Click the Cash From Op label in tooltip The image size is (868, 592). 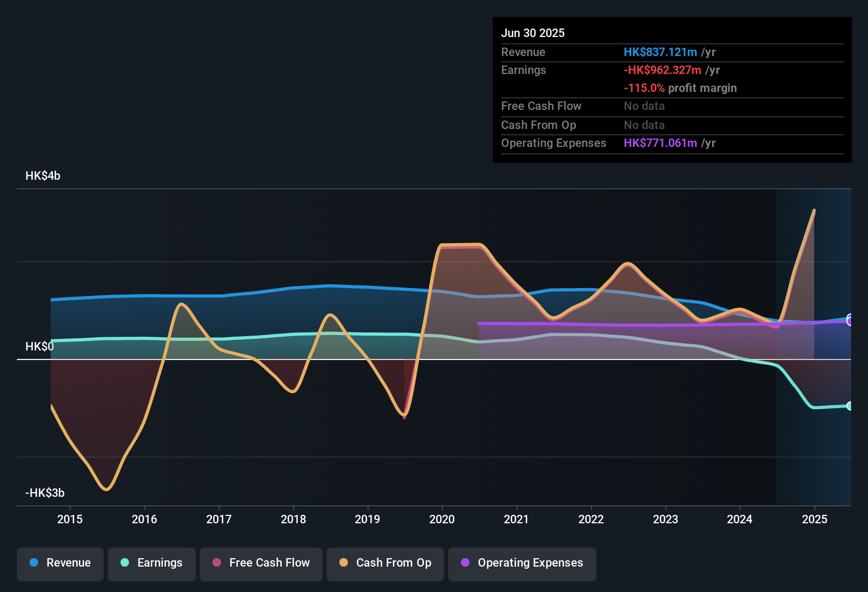click(x=539, y=125)
